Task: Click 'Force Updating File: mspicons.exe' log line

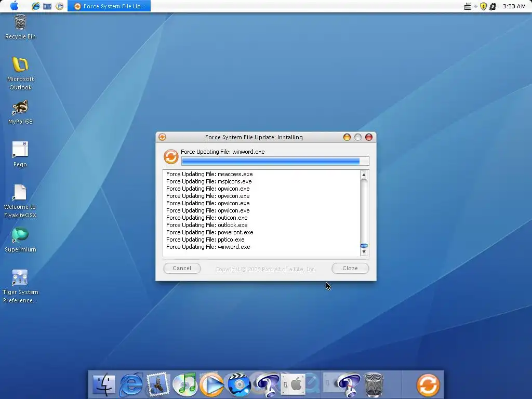Action: (209, 181)
